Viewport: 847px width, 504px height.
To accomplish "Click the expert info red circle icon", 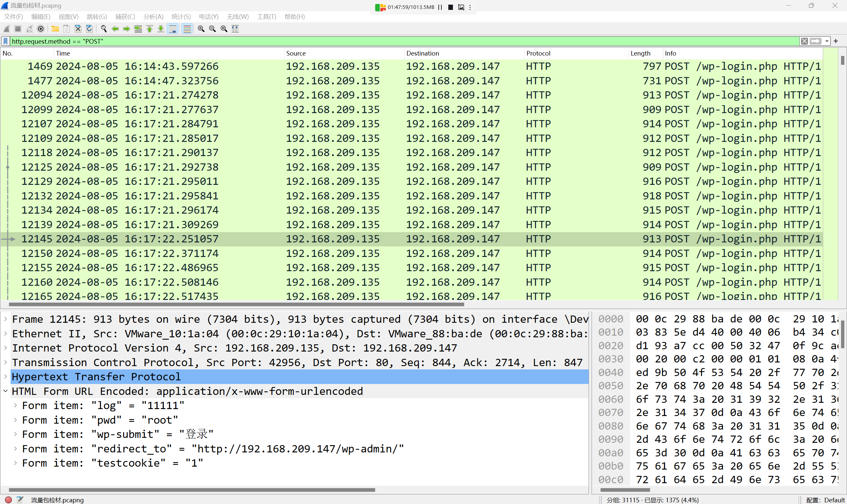I will click(9, 500).
